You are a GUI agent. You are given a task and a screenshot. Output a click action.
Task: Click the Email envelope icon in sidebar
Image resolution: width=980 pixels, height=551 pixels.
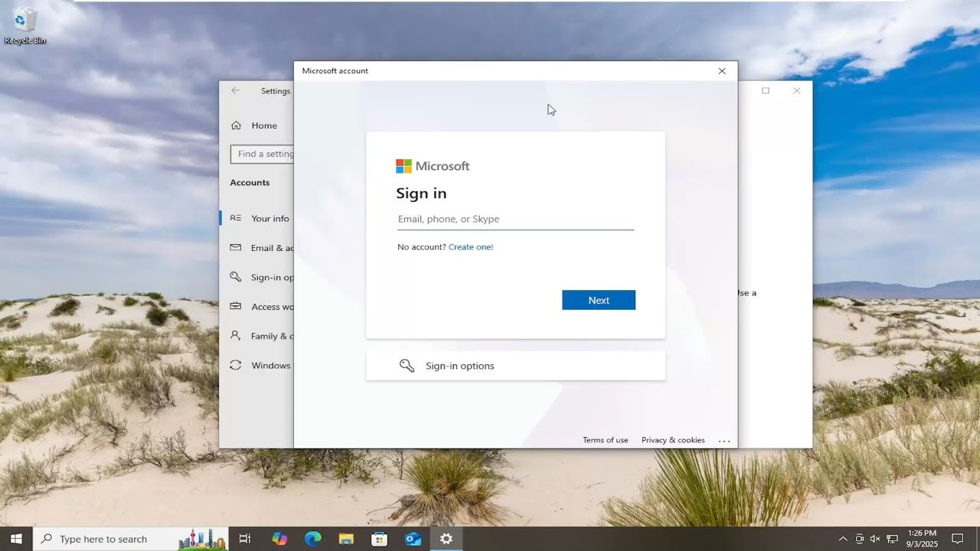[236, 248]
